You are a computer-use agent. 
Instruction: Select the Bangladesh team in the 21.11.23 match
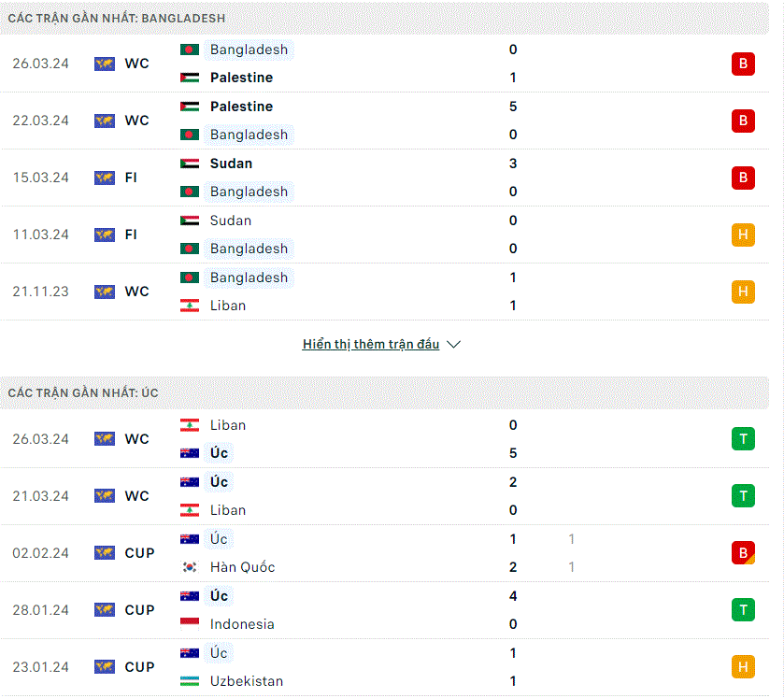[x=249, y=278]
